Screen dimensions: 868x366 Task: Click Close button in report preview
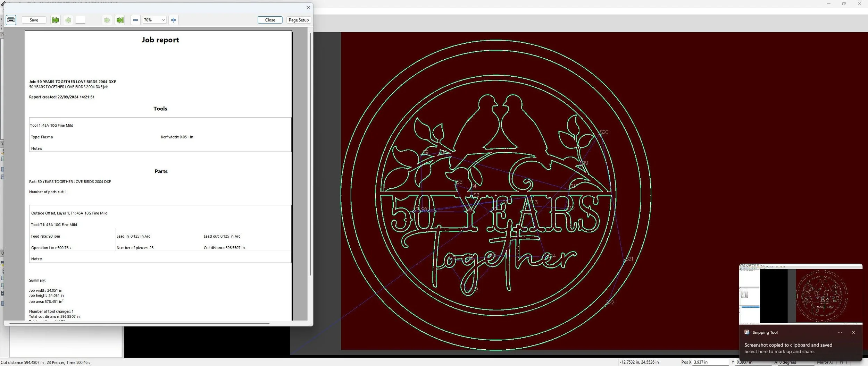[270, 20]
